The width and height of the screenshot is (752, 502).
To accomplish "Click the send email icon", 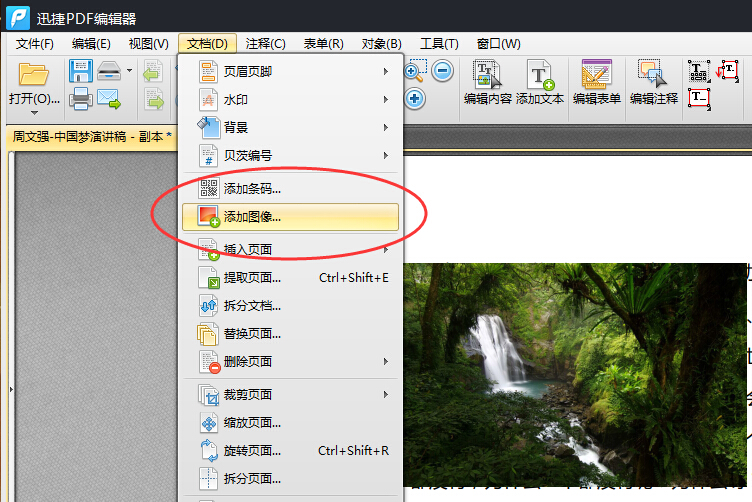I will [109, 99].
